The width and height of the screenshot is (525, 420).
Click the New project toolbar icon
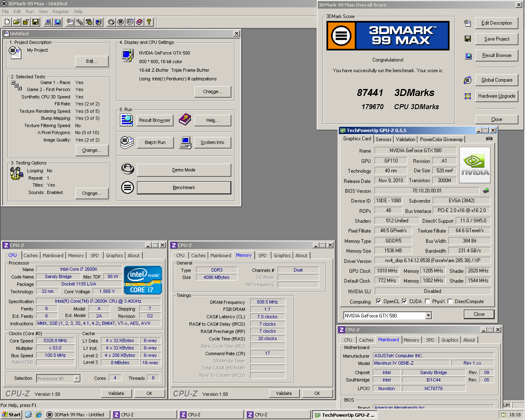[x=7, y=22]
